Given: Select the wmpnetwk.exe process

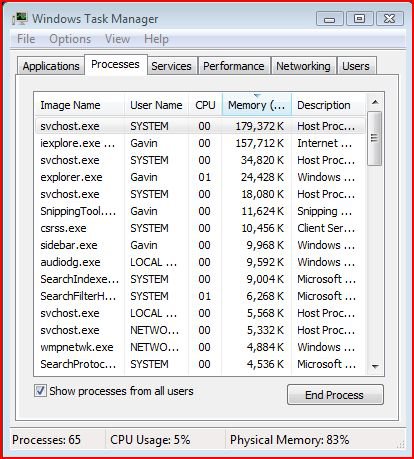Looking at the screenshot, I should (200, 347).
